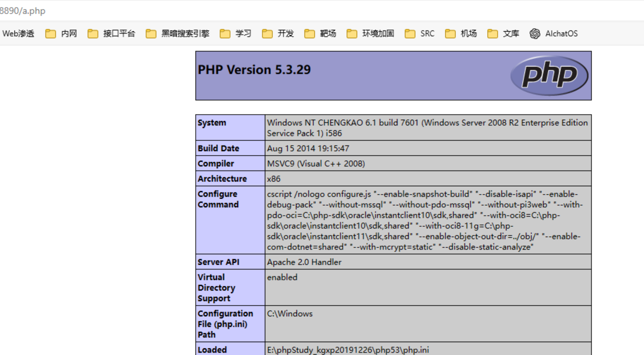Click the PHP logo image
The height and width of the screenshot is (355, 644).
(x=549, y=75)
